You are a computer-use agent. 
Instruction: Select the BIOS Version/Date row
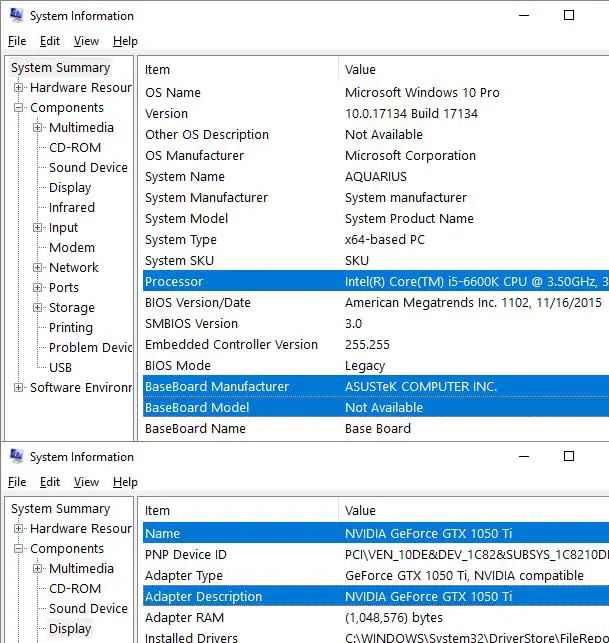point(376,303)
